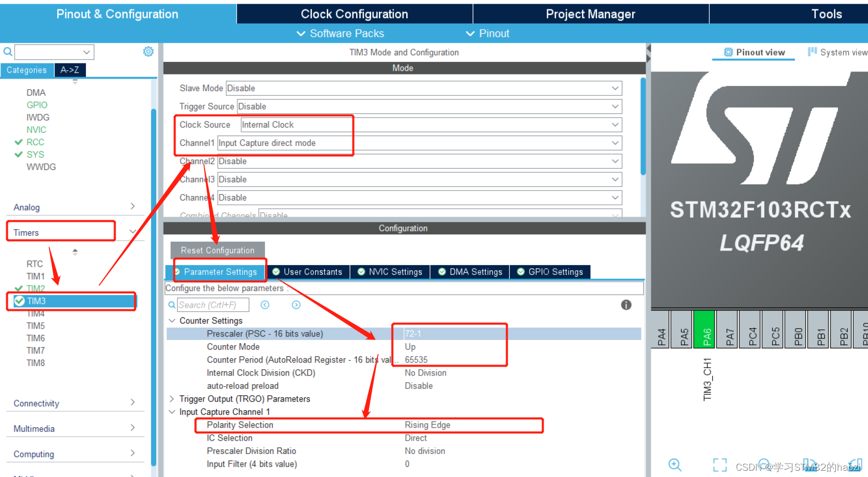
Task: Switch to Pinout & Configuration tab
Action: tap(118, 14)
